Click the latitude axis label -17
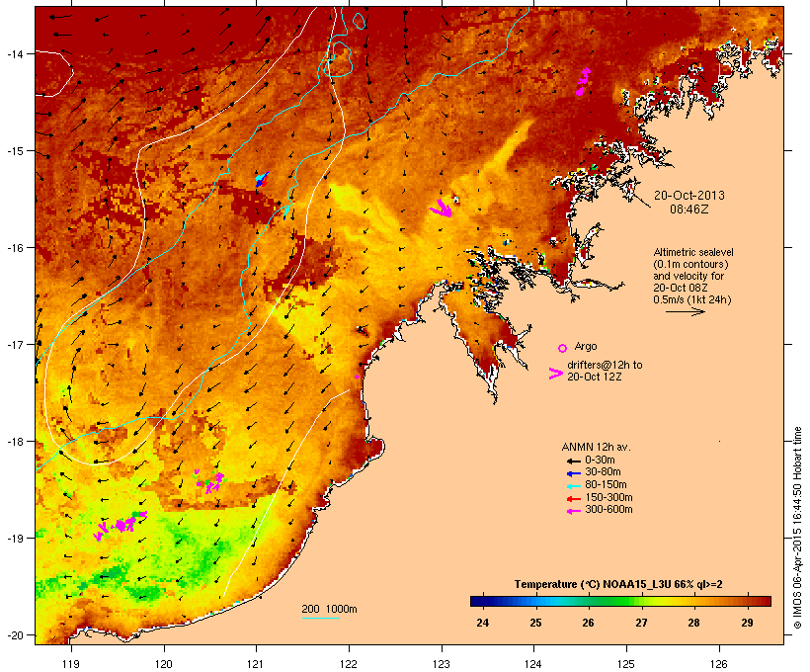The image size is (810, 672). coord(14,344)
